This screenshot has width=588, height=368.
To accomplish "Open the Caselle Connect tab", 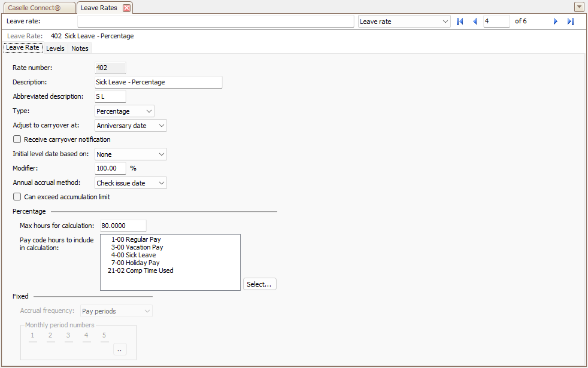I will [x=39, y=8].
